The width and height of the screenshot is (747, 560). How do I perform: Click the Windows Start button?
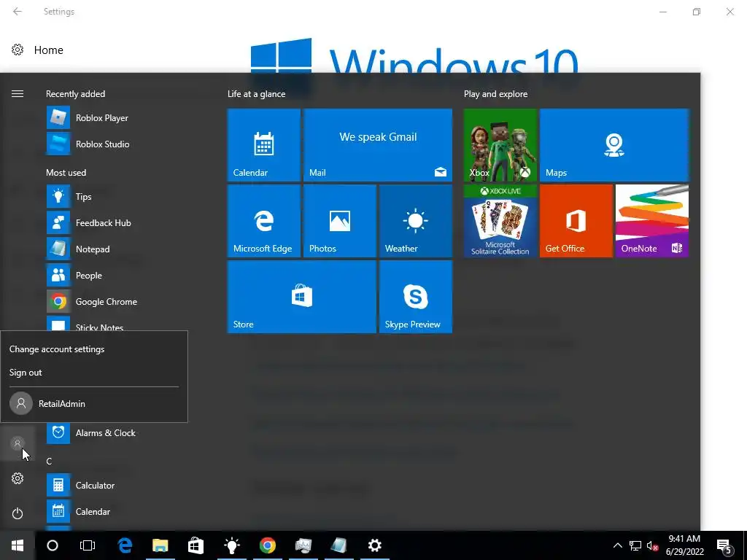18,545
